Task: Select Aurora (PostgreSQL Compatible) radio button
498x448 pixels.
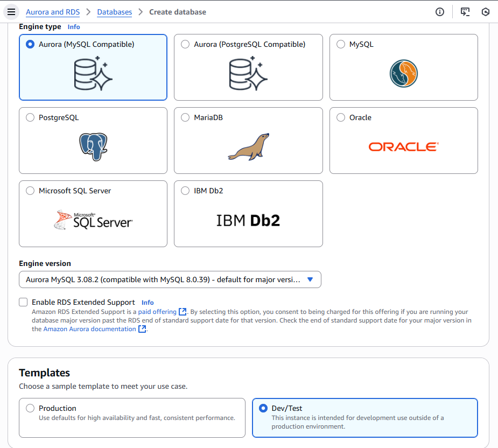Action: [185, 44]
